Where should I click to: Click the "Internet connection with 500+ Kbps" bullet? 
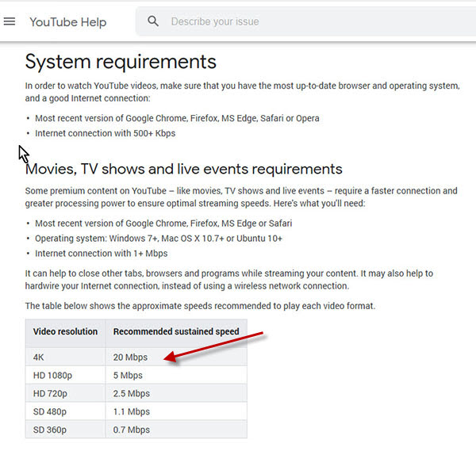point(105,133)
